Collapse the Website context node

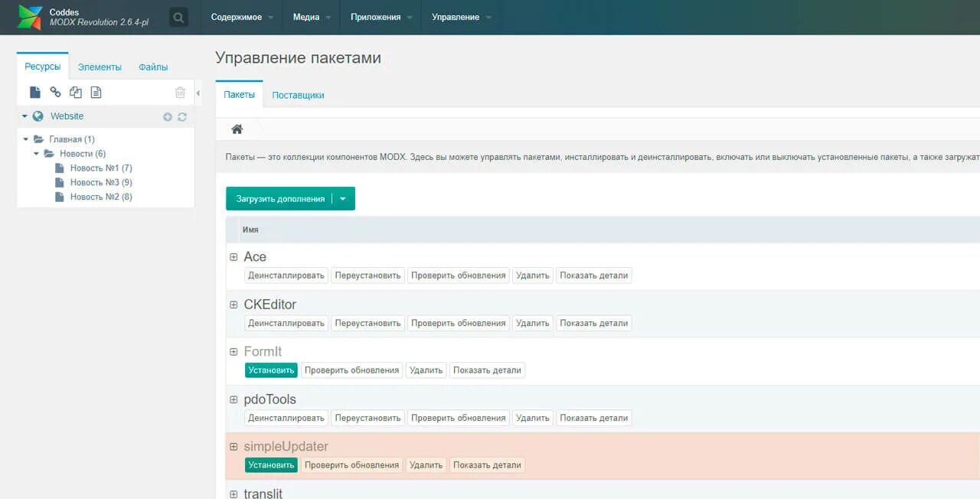tap(24, 116)
